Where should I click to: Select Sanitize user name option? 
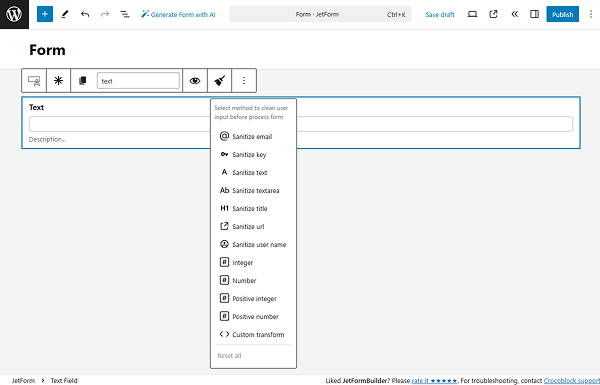253,245
